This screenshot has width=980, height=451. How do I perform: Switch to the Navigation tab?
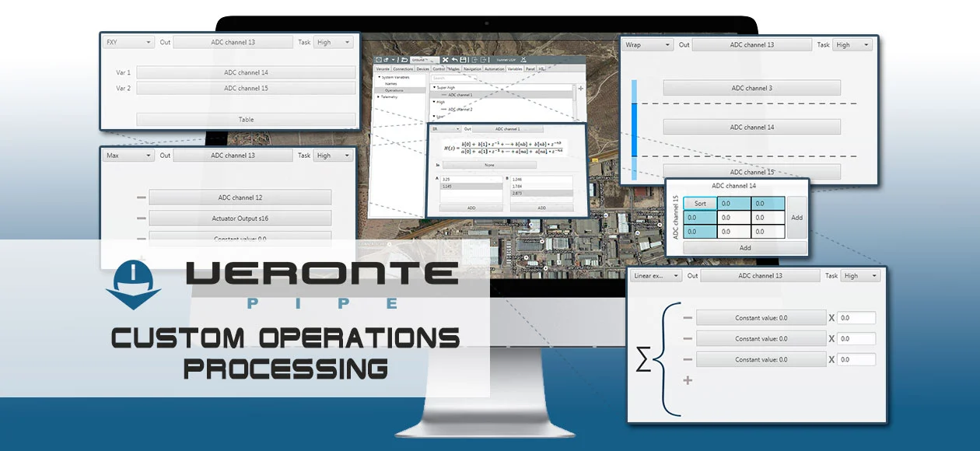[472, 69]
